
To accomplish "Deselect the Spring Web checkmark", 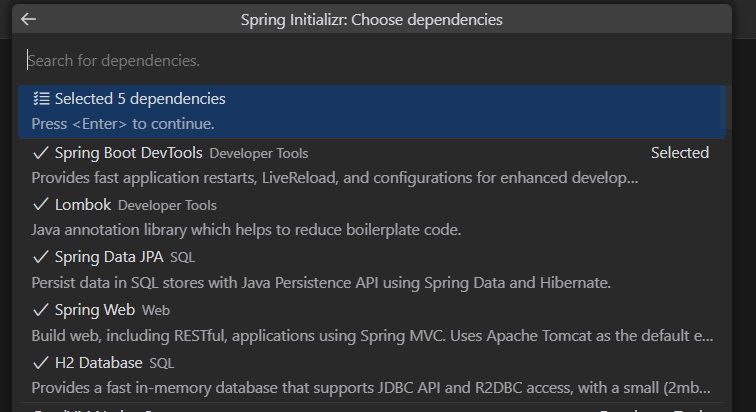I will (x=41, y=309).
